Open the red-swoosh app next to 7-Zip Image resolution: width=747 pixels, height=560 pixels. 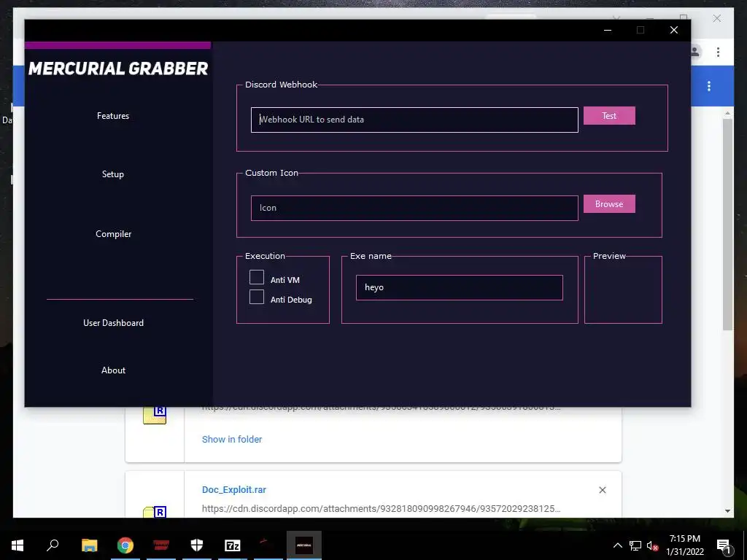pos(268,545)
